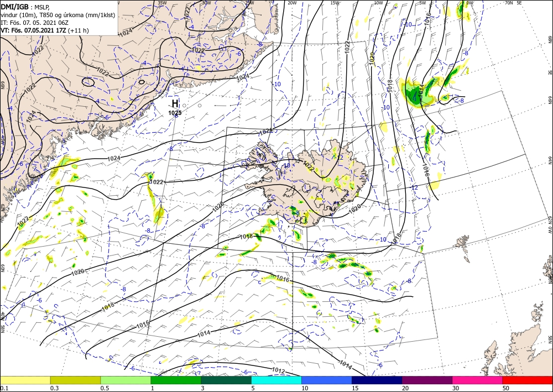This screenshot has width=553, height=392.
Task: Click the yellow 0.1–0.3 legend color segment
Action: pos(25,380)
